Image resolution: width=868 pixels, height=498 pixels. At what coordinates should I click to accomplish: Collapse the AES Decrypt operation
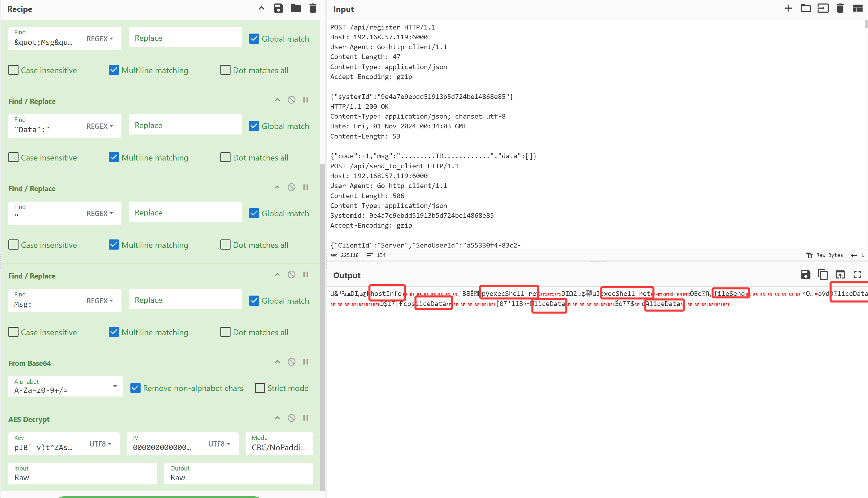[x=277, y=418]
